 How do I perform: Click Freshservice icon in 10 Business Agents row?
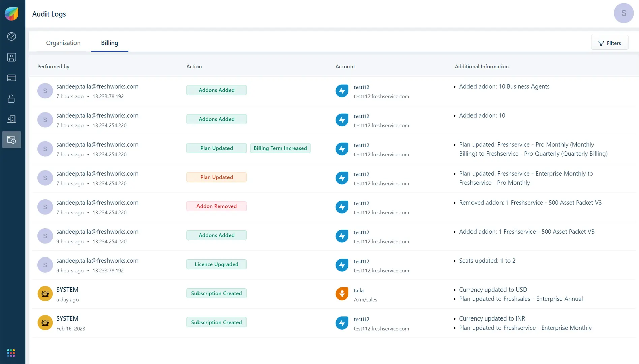click(342, 91)
